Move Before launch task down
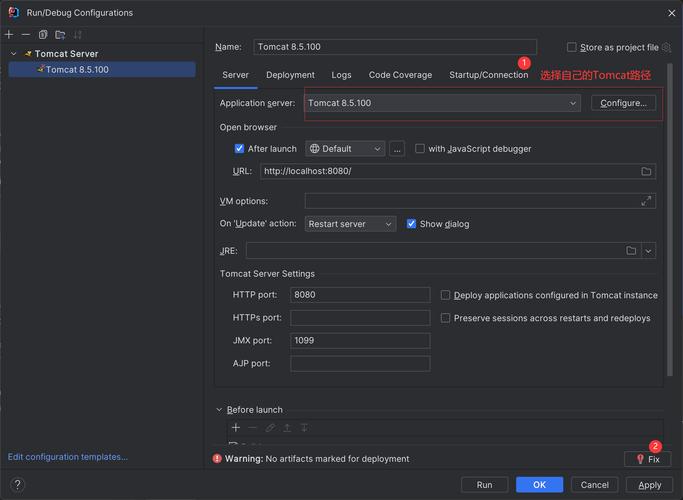Viewport: 683px width, 500px height. (304, 428)
